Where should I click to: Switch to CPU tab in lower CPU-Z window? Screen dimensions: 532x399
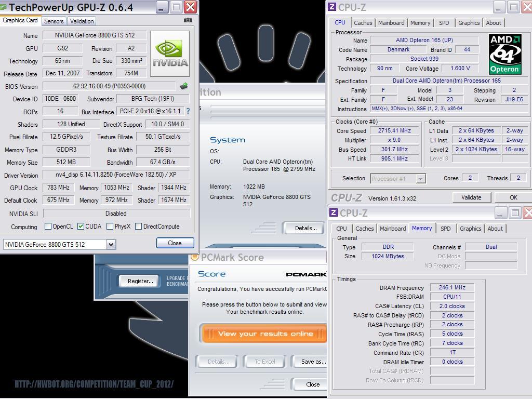point(341,229)
